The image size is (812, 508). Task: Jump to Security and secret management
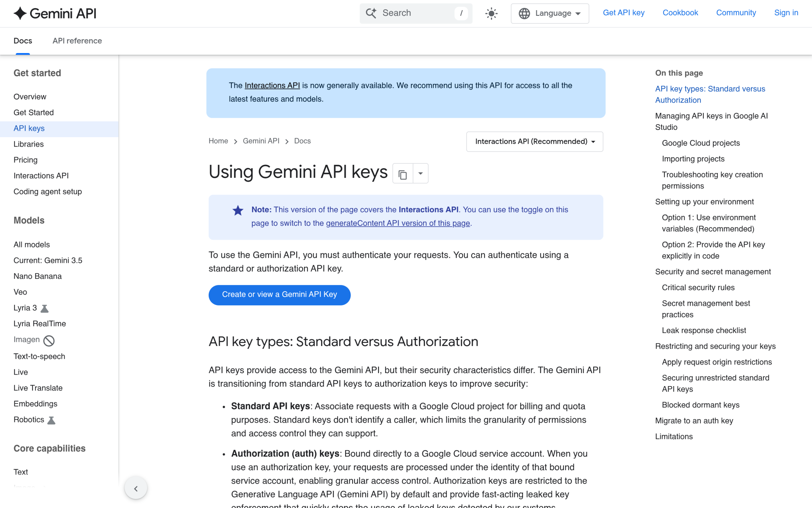point(713,272)
